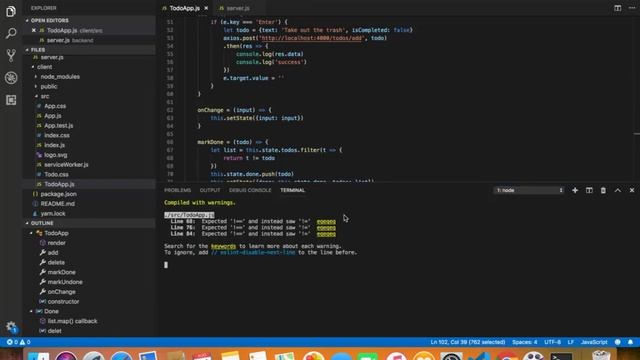The height and width of the screenshot is (360, 640).
Task: Select the Terminal panel tab
Action: tap(293, 190)
